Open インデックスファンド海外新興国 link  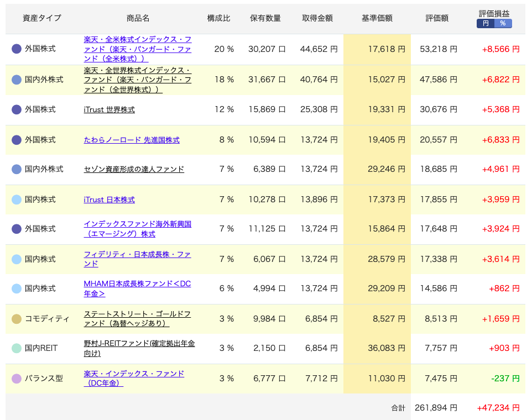click(x=137, y=229)
